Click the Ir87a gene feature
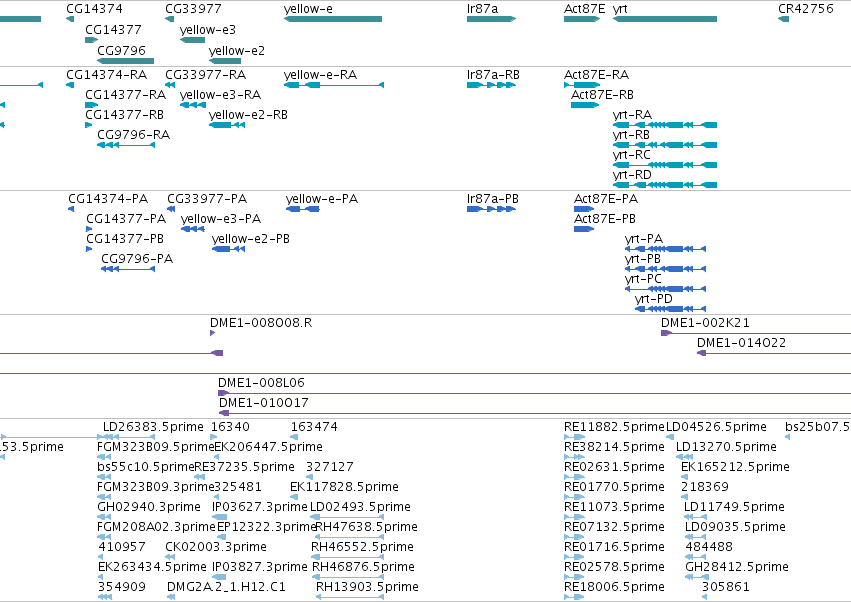 pyautogui.click(x=491, y=19)
